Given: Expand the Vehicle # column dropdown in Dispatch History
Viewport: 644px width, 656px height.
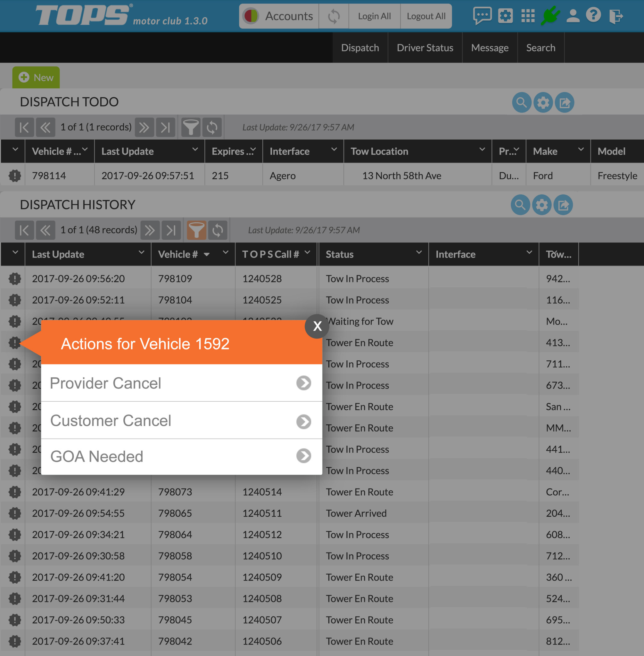Looking at the screenshot, I should click(225, 252).
